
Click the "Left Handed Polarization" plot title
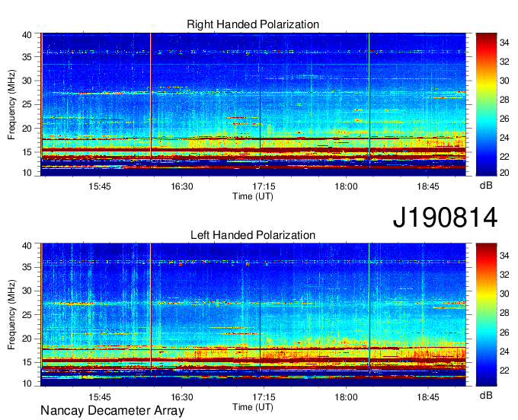pyautogui.click(x=253, y=235)
